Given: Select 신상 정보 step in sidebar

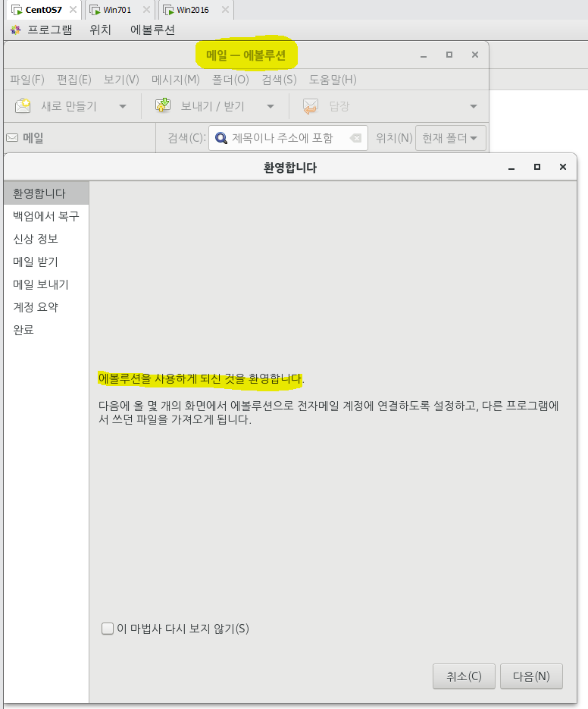Looking at the screenshot, I should pos(46,239).
